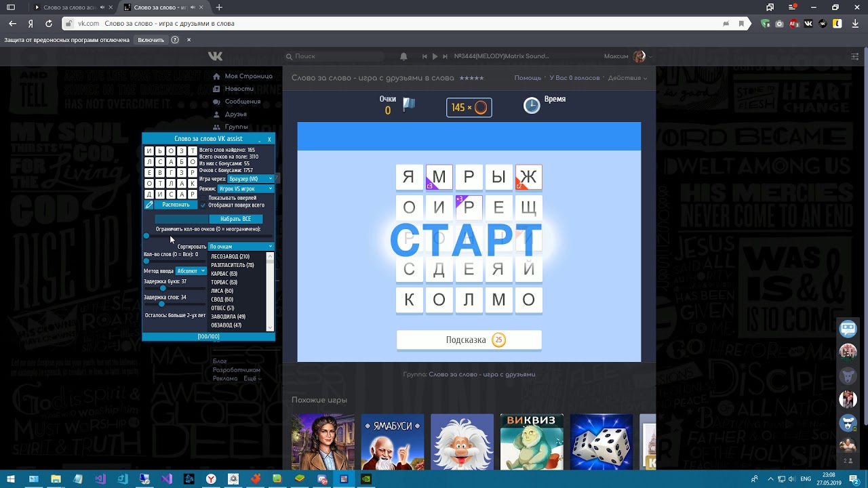The width and height of the screenshot is (868, 488).
Task: Click the browser back arrow
Action: point(12,23)
